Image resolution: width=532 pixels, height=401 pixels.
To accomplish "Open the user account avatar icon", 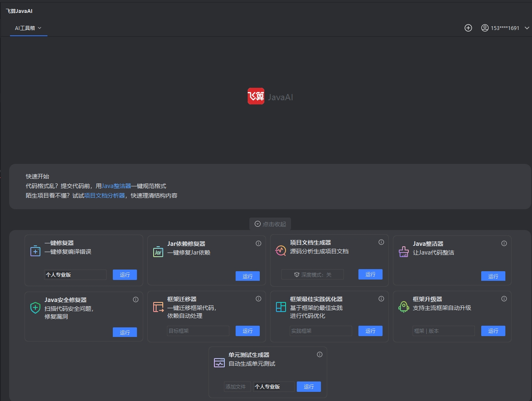I will coord(485,28).
